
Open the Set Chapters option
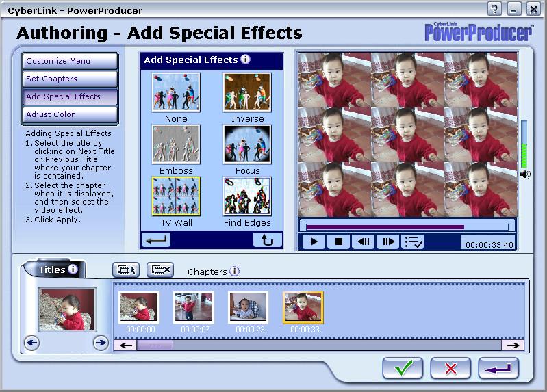[69, 79]
